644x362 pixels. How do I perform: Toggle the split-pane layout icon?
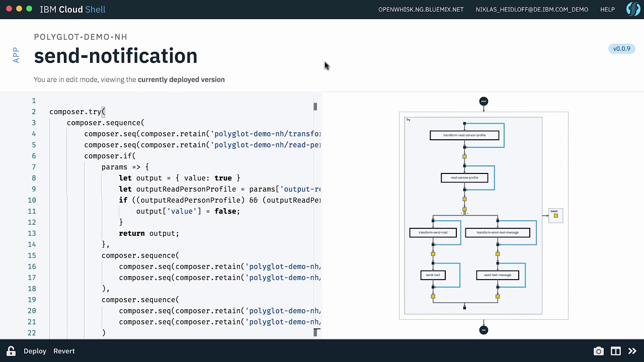tap(615, 351)
